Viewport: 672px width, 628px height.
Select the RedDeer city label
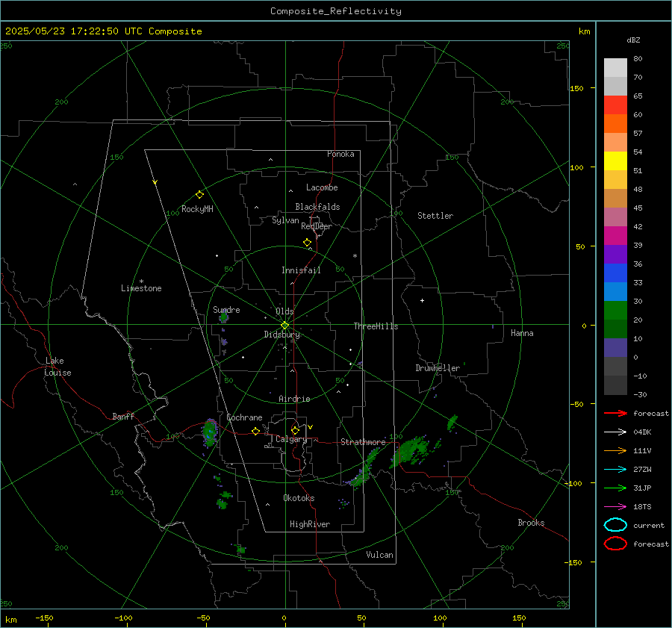[317, 226]
